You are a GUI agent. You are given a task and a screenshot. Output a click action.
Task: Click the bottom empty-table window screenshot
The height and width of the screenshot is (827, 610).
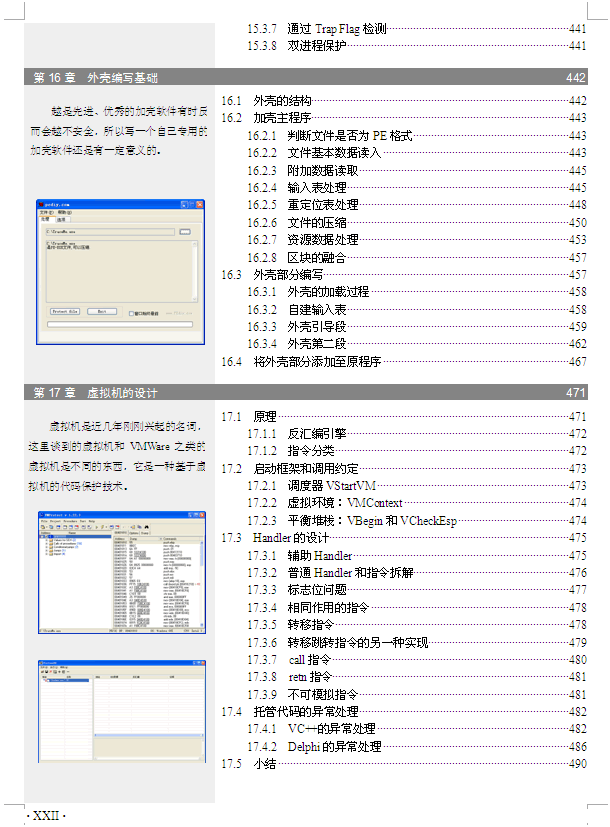[x=122, y=711]
